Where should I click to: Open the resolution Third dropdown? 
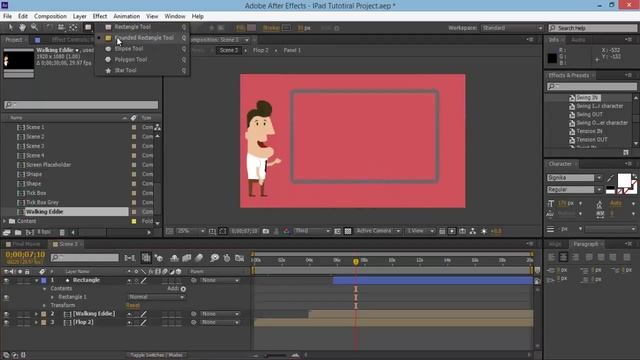point(312,231)
